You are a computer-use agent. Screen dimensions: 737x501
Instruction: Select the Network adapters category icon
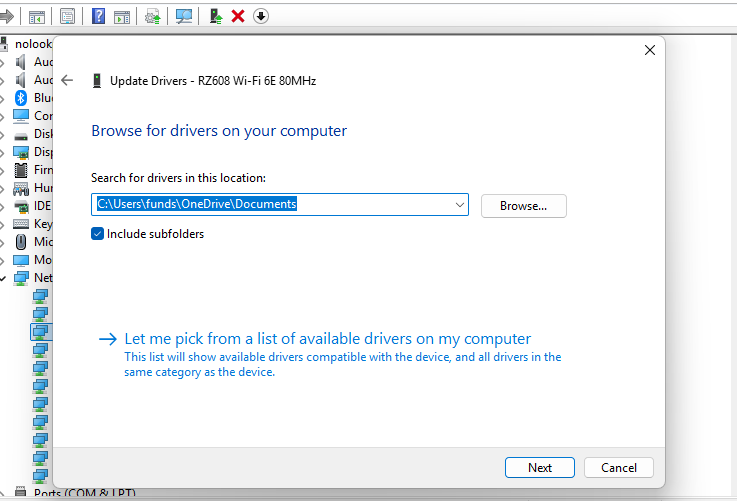coord(21,278)
